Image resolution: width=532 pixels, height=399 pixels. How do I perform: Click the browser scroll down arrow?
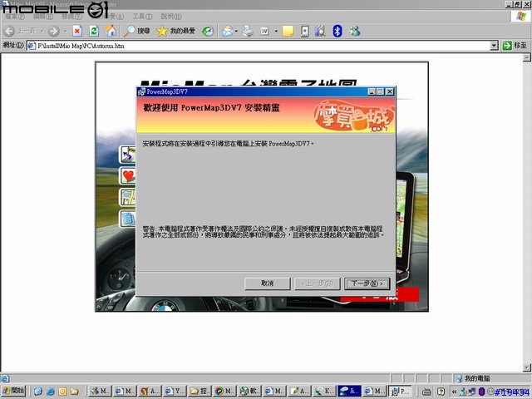[526, 367]
